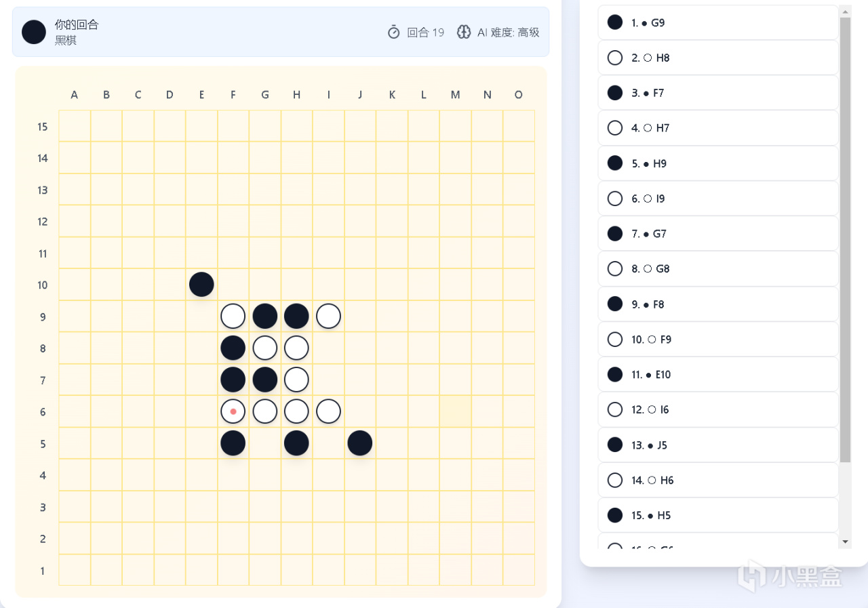
Task: Select move history entry 15. H5
Action: point(717,515)
